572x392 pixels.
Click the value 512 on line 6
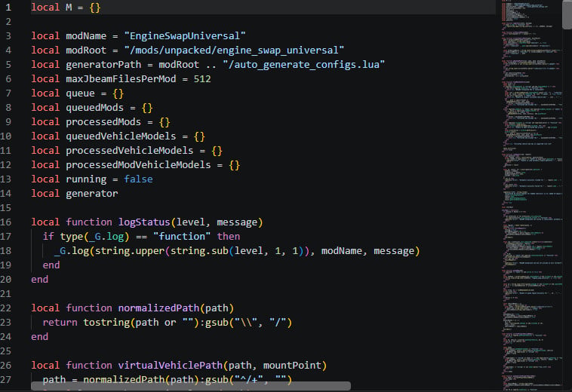point(202,79)
